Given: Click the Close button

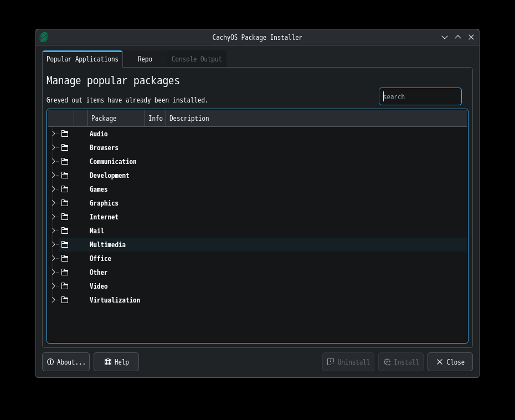Looking at the screenshot, I should pos(450,362).
